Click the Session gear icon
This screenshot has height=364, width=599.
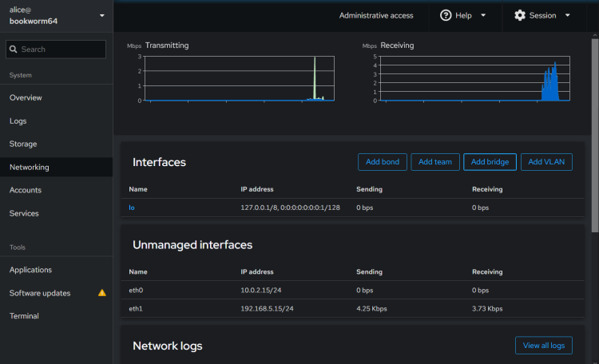(520, 15)
